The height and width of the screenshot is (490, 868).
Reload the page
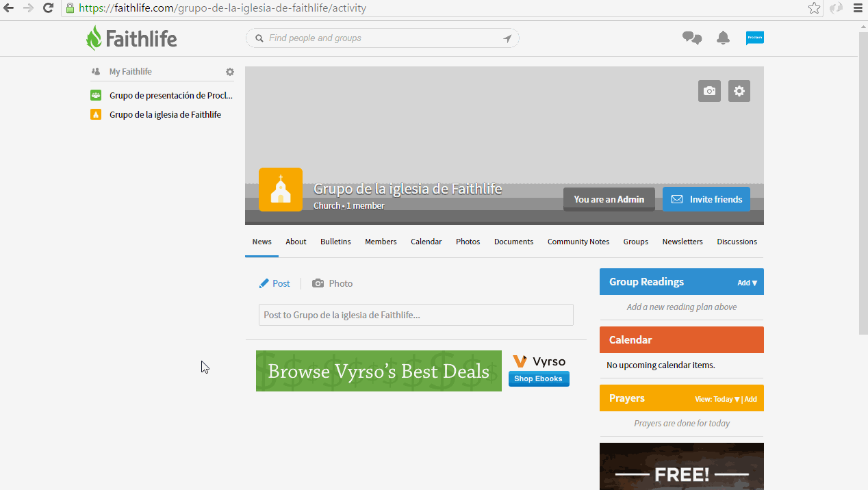[x=49, y=8]
